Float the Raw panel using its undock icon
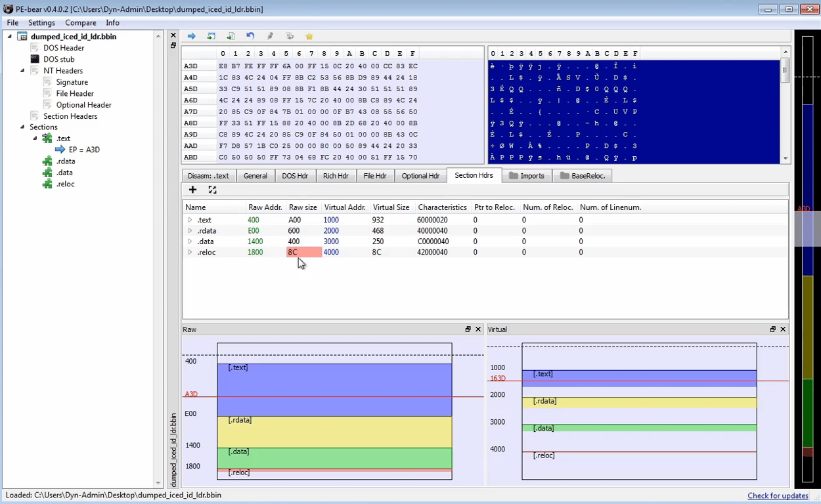821x504 pixels. tap(468, 329)
